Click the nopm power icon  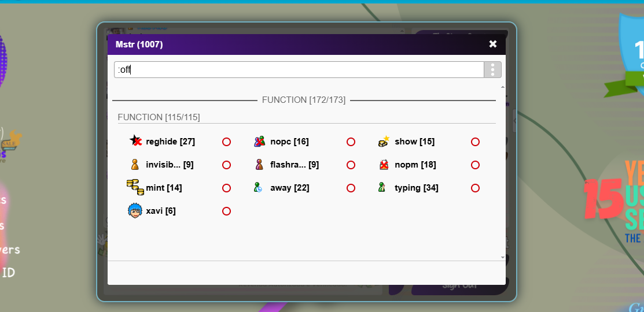click(384, 165)
